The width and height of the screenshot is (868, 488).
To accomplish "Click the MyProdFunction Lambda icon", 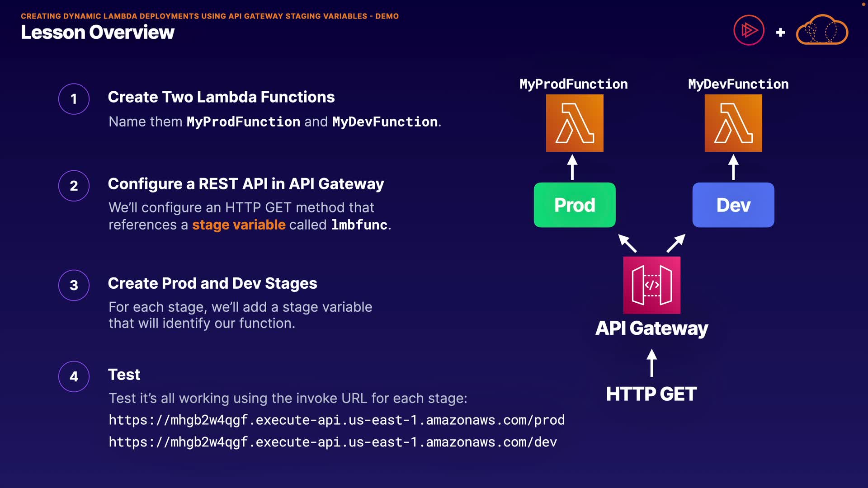I will point(575,123).
